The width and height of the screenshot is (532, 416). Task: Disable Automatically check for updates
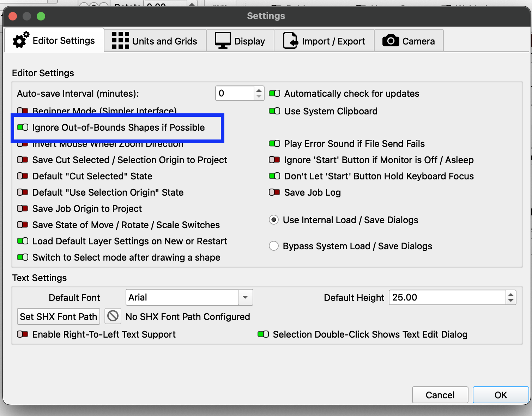click(274, 94)
